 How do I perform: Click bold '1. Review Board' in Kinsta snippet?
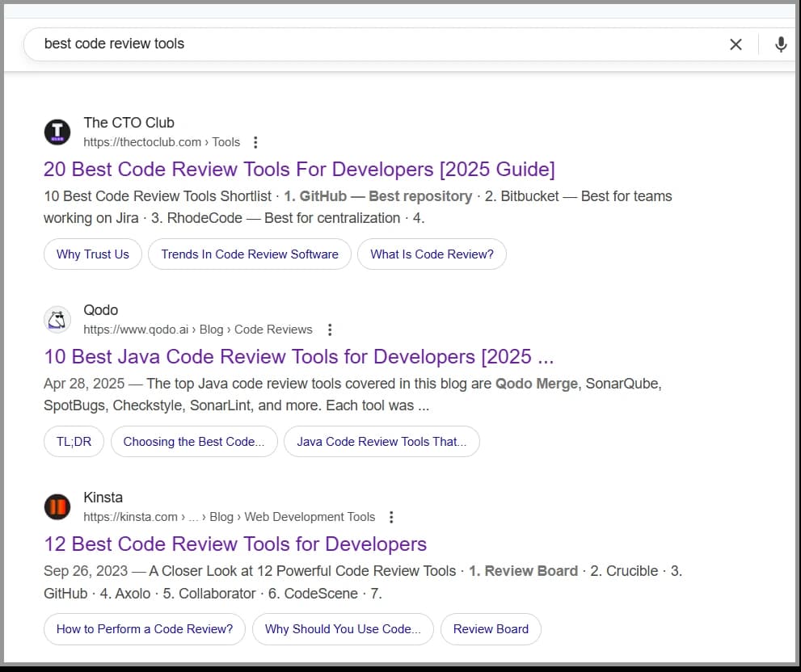point(524,571)
